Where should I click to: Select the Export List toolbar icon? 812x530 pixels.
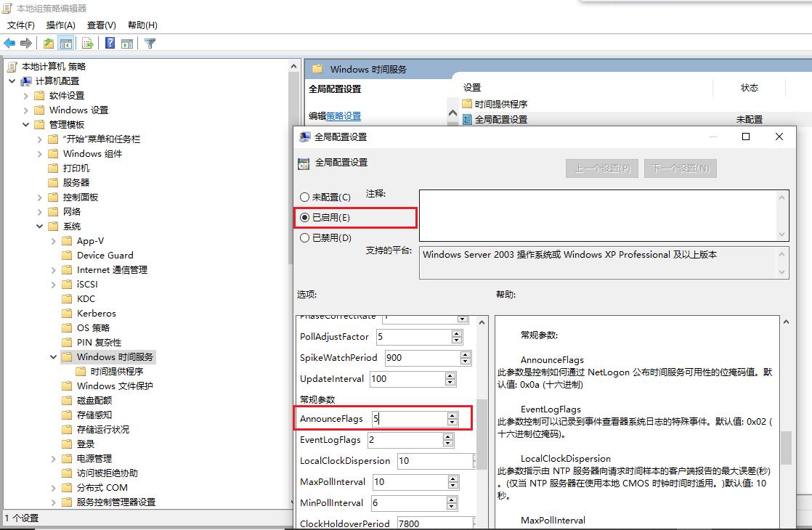(x=86, y=43)
